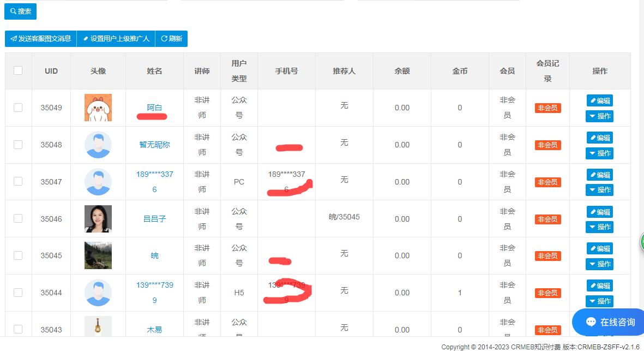Open landscape avatar of user 皖
The image size is (644, 351).
98,255
